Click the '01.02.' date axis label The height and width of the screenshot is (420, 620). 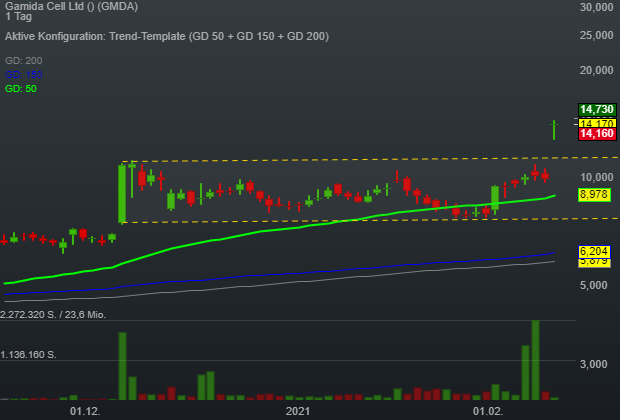(488, 411)
